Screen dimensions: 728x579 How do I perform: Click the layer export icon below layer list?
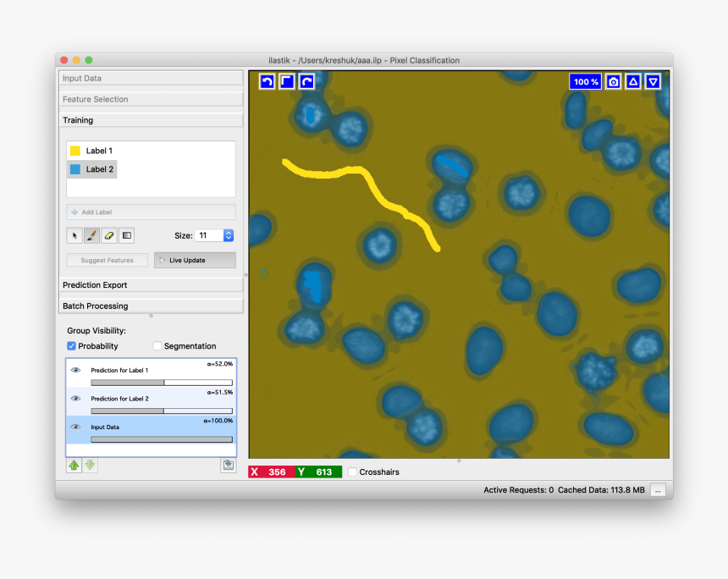pyautogui.click(x=228, y=466)
